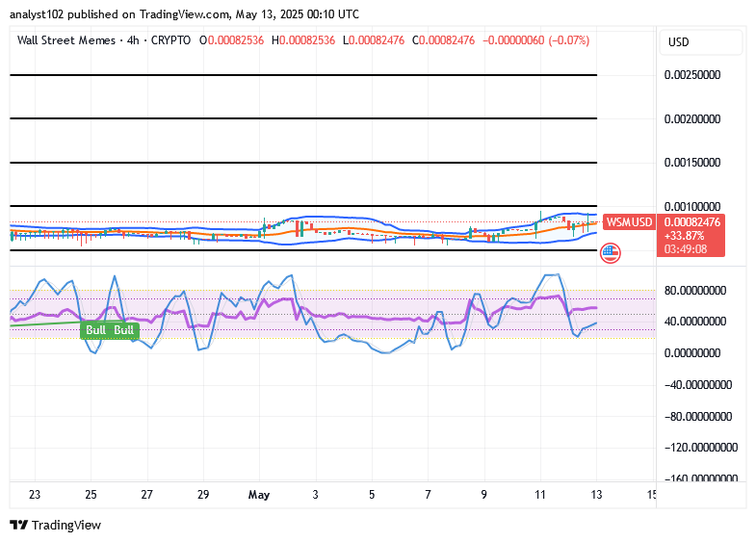Image resolution: width=756 pixels, height=542 pixels.
Task: Click date 29 on the time axis
Action: click(203, 495)
